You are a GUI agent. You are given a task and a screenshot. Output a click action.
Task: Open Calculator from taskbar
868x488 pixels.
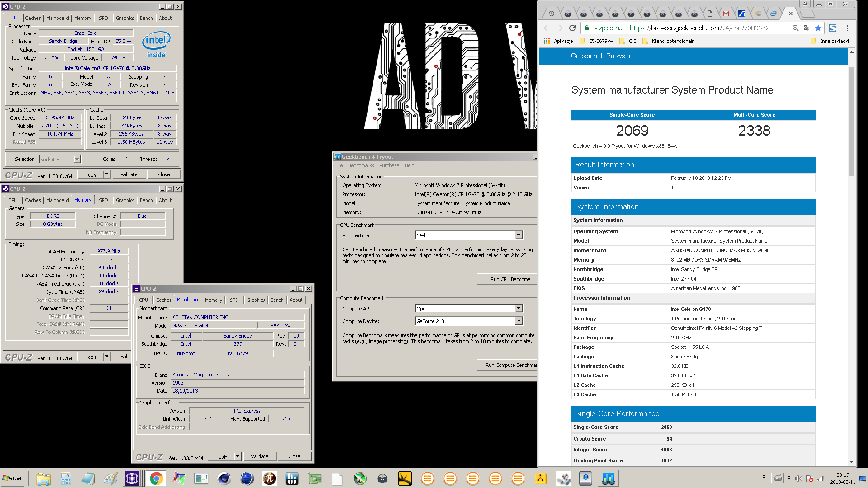click(66, 479)
